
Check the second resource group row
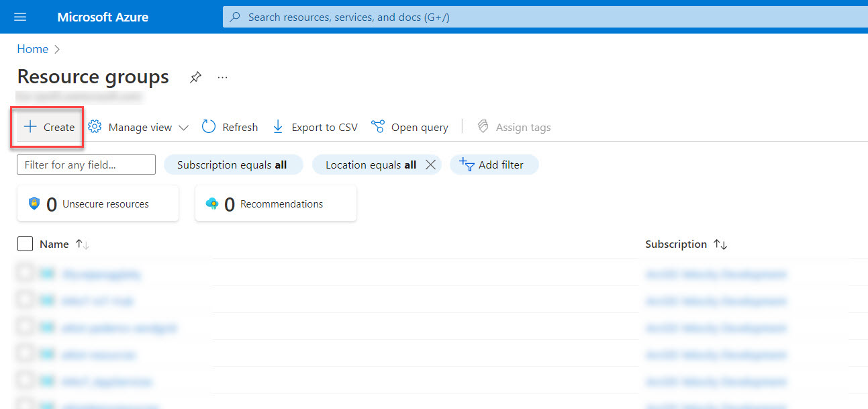pos(25,301)
